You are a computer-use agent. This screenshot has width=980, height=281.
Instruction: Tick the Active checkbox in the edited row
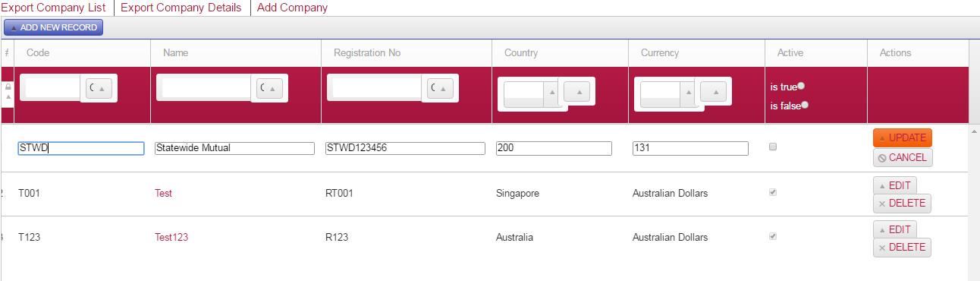point(773,147)
